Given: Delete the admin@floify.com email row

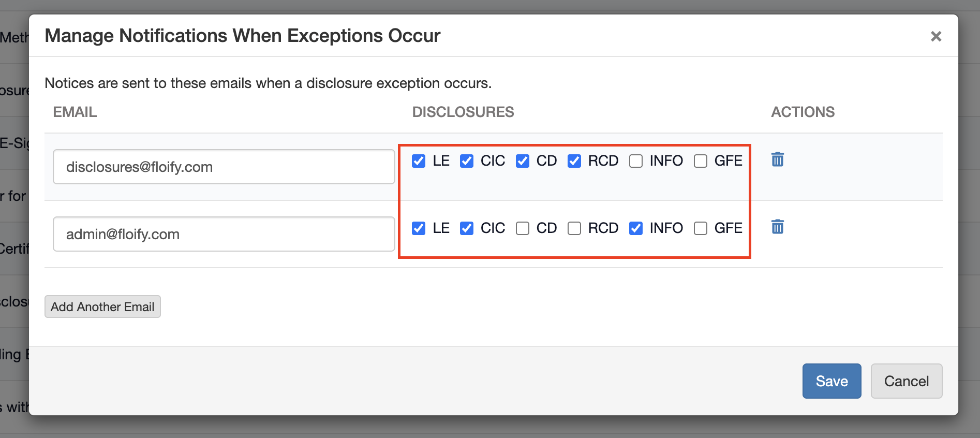Looking at the screenshot, I should pyautogui.click(x=777, y=227).
